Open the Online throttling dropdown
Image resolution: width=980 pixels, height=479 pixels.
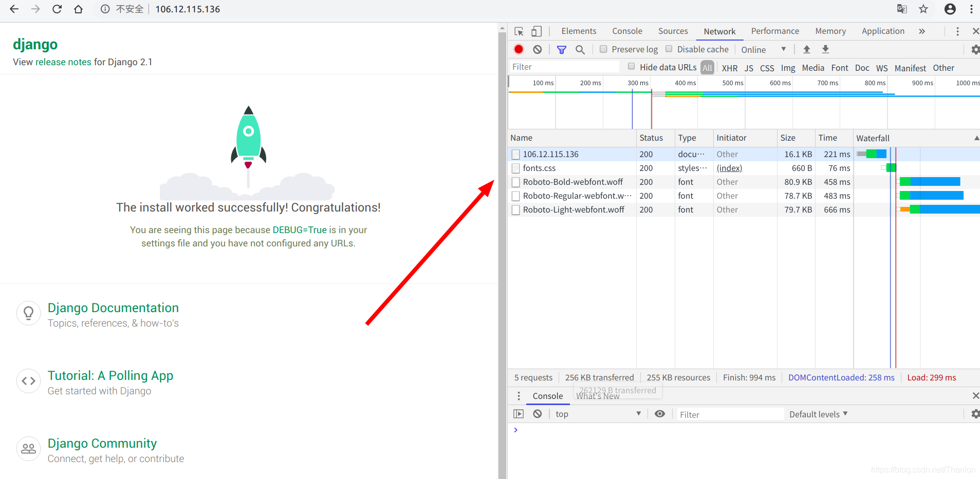pos(764,50)
